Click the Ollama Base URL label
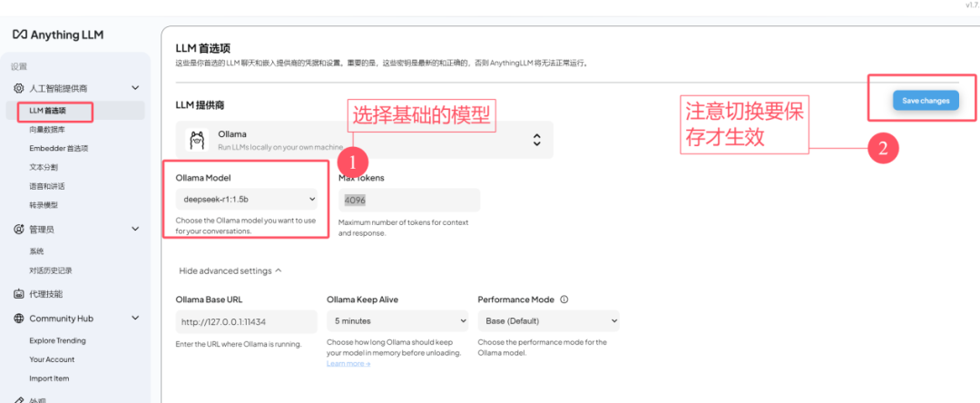 [209, 300]
